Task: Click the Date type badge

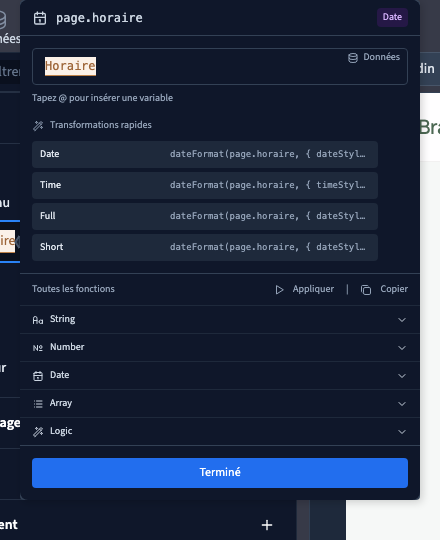Action: click(392, 17)
